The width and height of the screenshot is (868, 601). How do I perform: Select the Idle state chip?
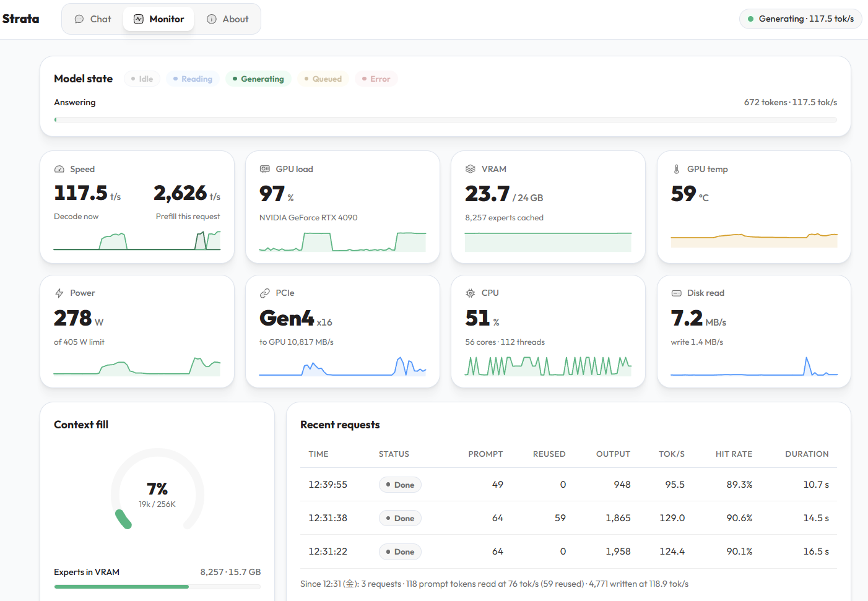[x=142, y=79]
